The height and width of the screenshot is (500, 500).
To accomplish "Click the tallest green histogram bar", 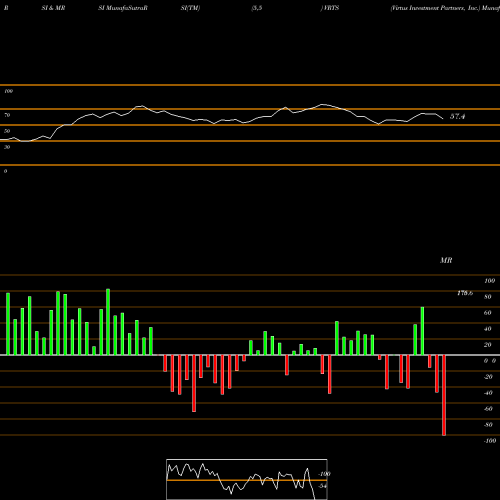I will pos(108,322).
